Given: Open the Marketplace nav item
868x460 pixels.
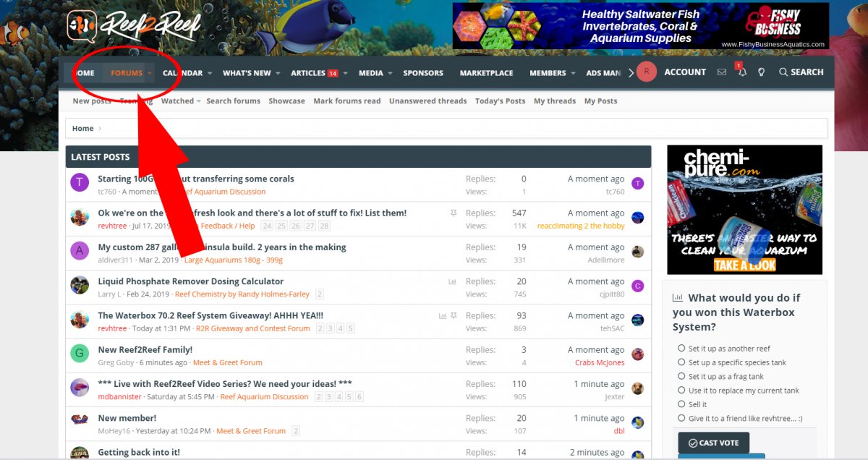Looking at the screenshot, I should point(486,73).
